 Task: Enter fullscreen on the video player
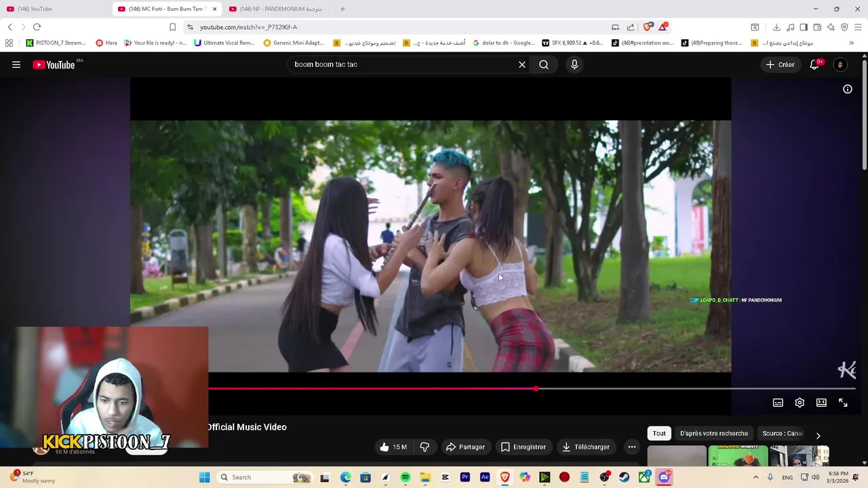pyautogui.click(x=843, y=403)
